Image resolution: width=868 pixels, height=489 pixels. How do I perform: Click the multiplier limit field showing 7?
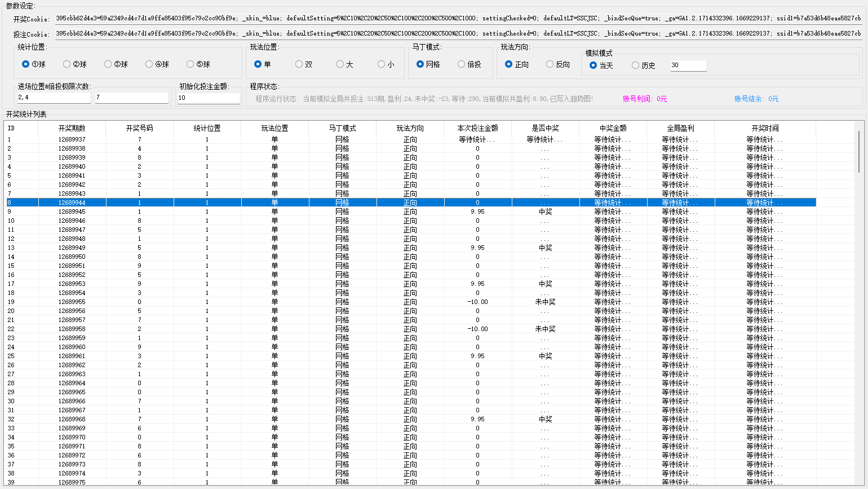pyautogui.click(x=131, y=98)
